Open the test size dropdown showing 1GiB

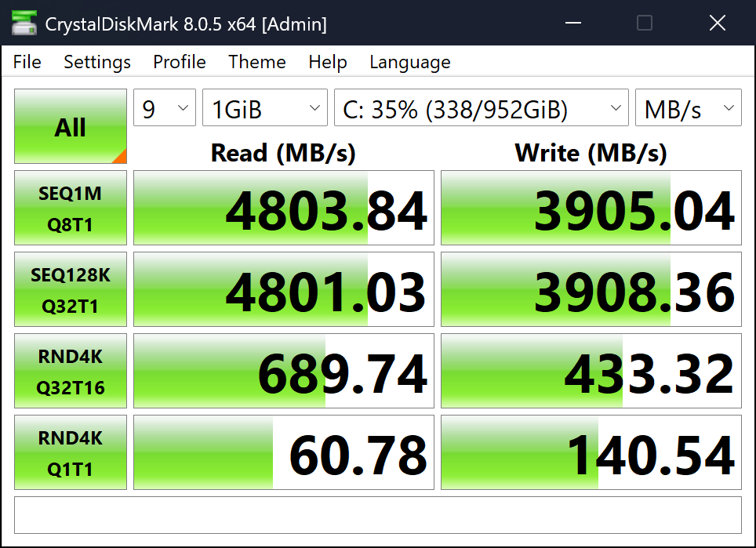tap(265, 107)
